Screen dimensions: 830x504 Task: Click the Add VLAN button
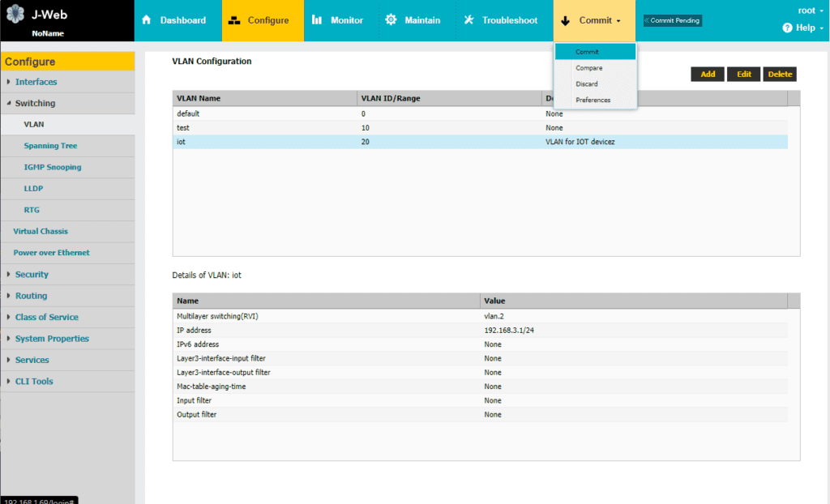(x=707, y=74)
